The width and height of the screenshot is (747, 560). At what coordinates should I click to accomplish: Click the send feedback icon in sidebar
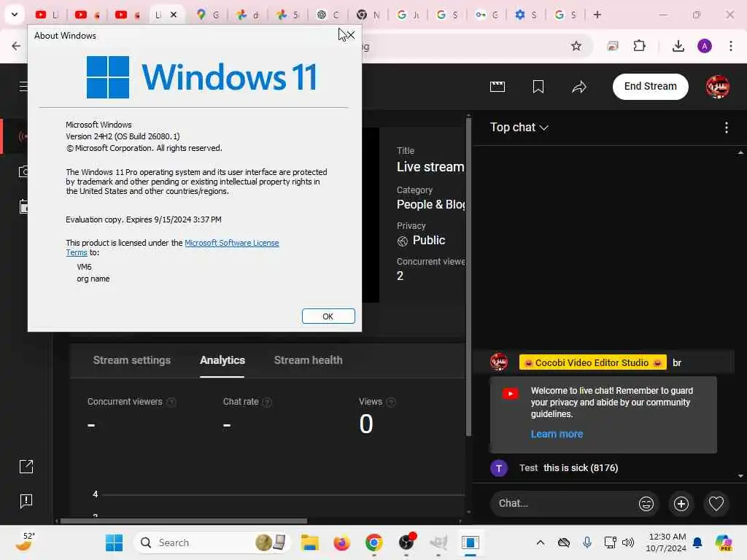coord(26,500)
